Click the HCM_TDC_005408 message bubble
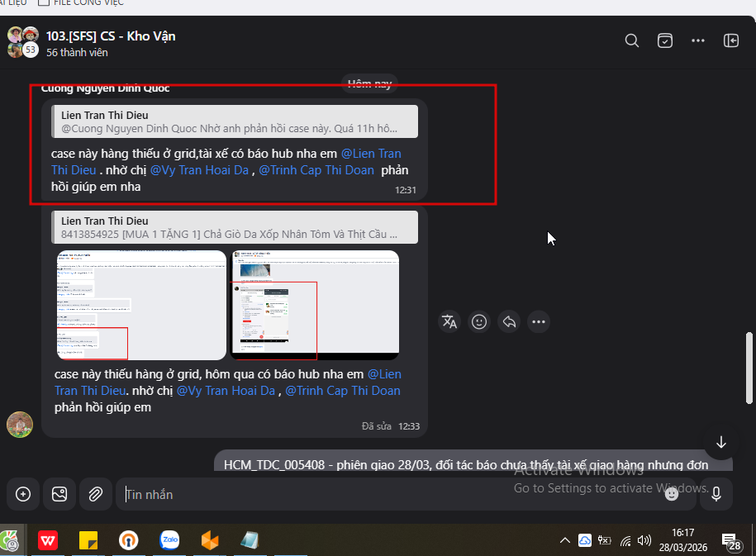The height and width of the screenshot is (556, 756). (x=473, y=462)
